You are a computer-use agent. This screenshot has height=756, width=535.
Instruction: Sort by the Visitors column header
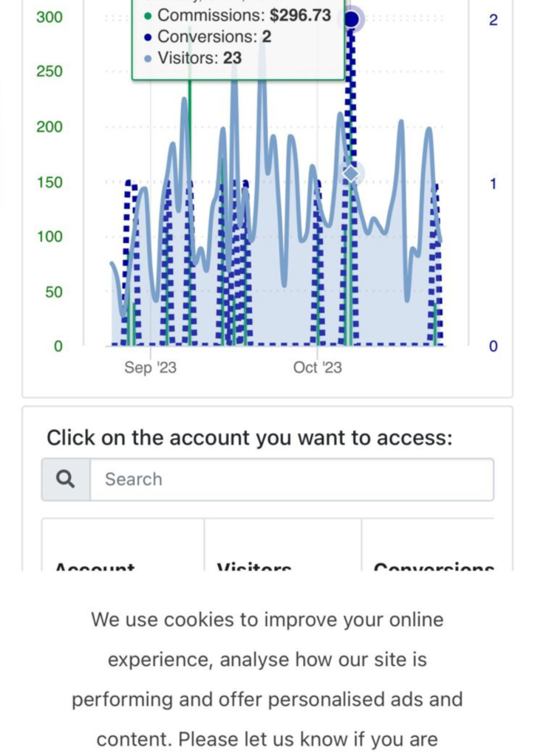(x=254, y=567)
